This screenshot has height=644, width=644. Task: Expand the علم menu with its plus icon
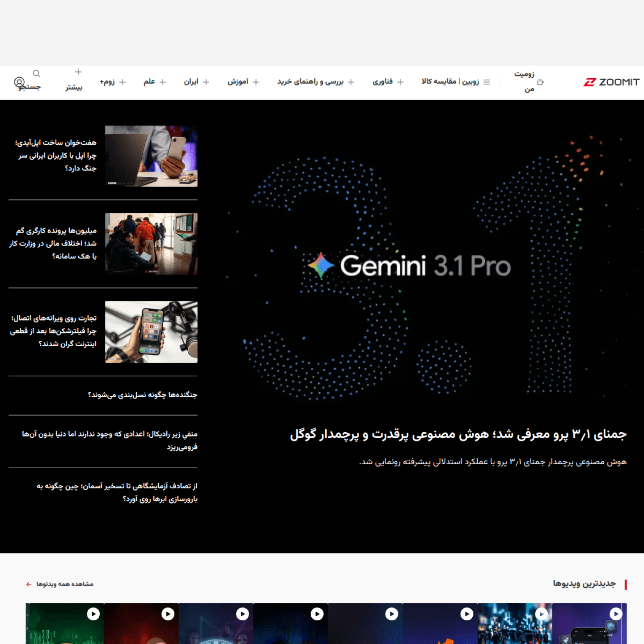pos(163,82)
